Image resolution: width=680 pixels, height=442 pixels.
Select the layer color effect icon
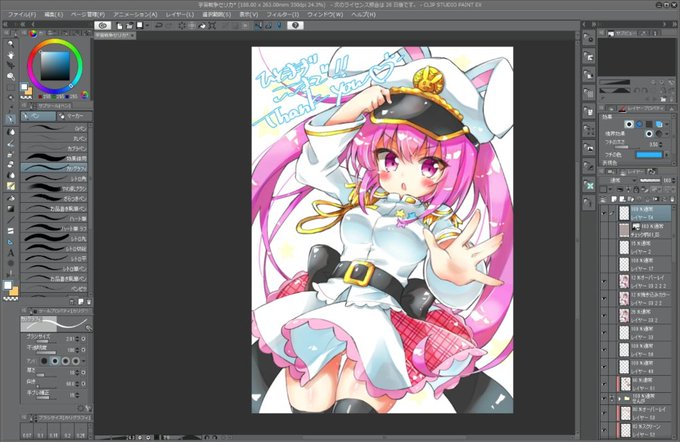pos(659,124)
